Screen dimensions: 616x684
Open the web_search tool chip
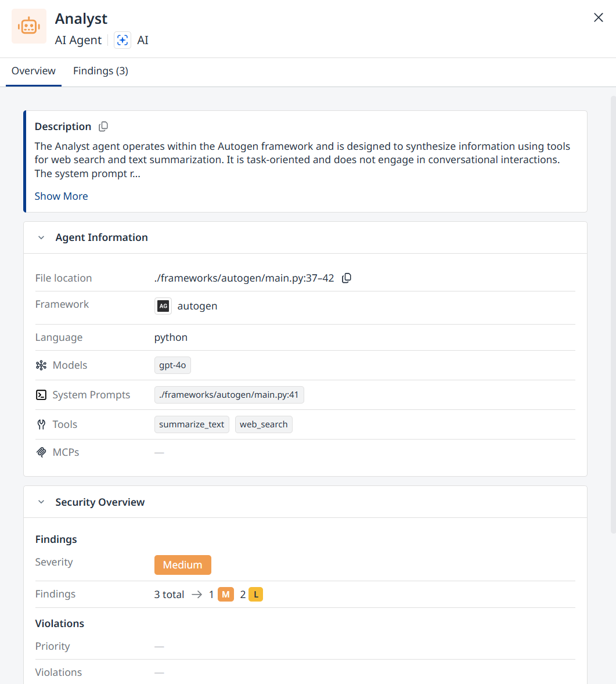[x=264, y=424]
